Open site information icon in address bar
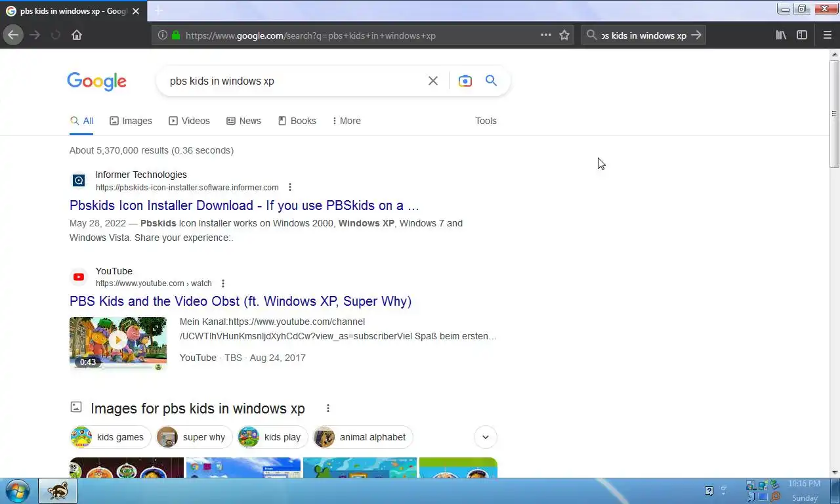The height and width of the screenshot is (504, 840). (162, 35)
